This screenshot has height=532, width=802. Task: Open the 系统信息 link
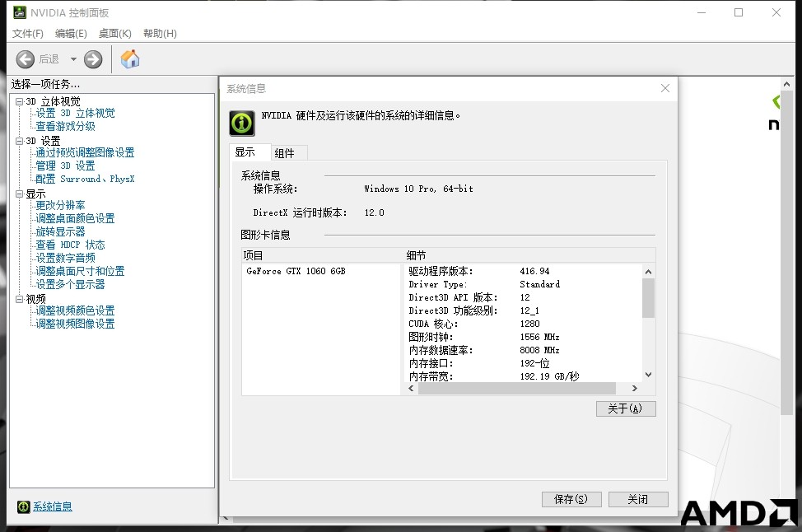tap(53, 506)
